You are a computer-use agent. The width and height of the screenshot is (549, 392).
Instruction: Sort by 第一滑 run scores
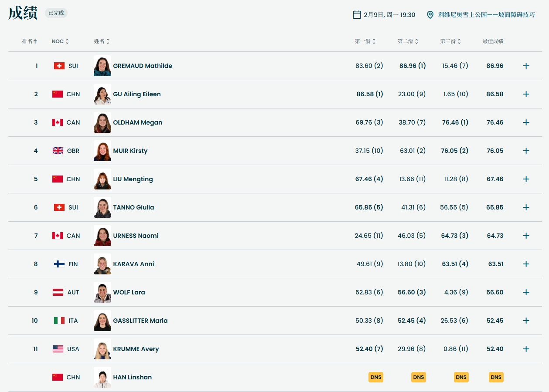365,41
